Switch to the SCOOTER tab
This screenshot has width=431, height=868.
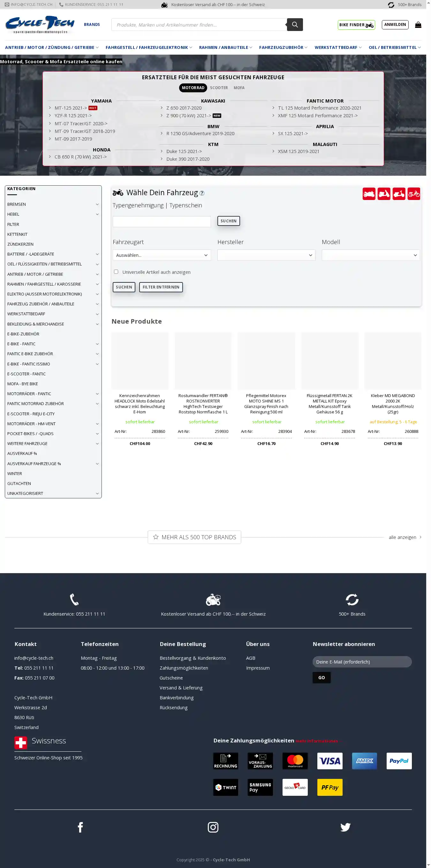coord(219,88)
